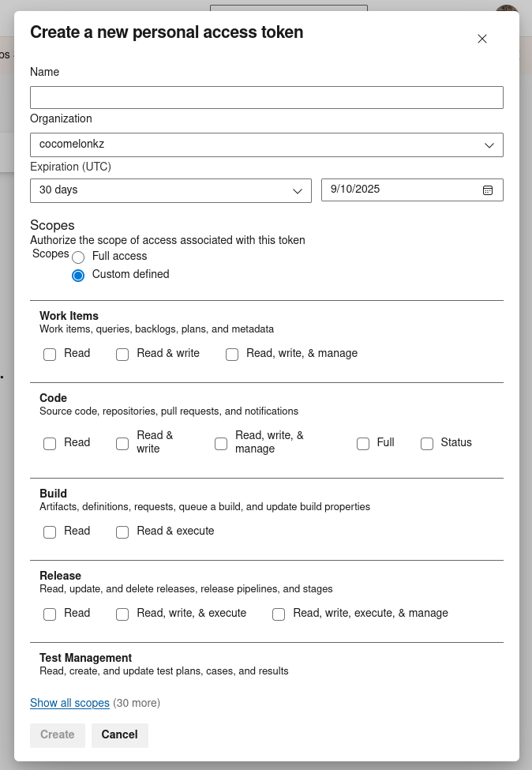The image size is (532, 770).
Task: Click the Test Management section heading
Action: point(86,658)
